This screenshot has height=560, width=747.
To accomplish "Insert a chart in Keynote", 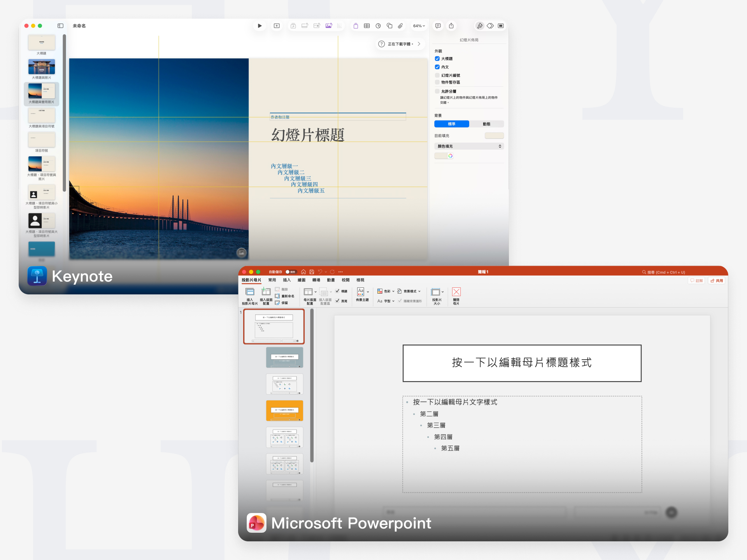I will pyautogui.click(x=378, y=26).
